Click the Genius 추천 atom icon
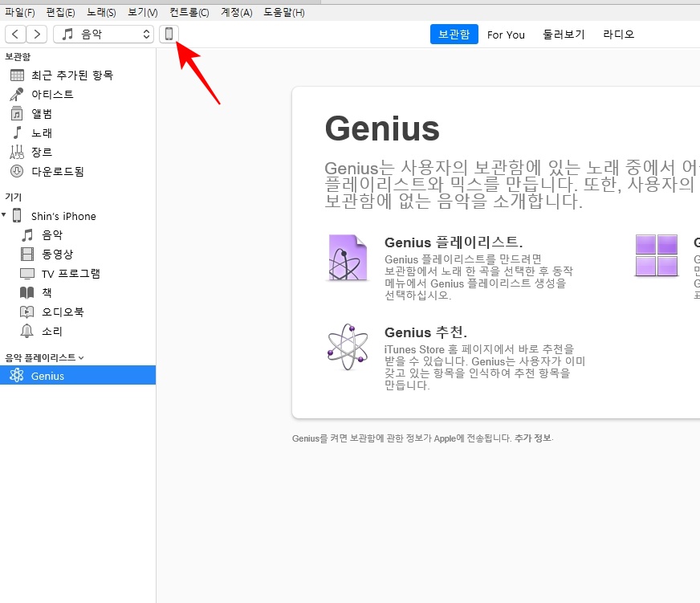Screen dimensions: 700x603 click(x=348, y=348)
